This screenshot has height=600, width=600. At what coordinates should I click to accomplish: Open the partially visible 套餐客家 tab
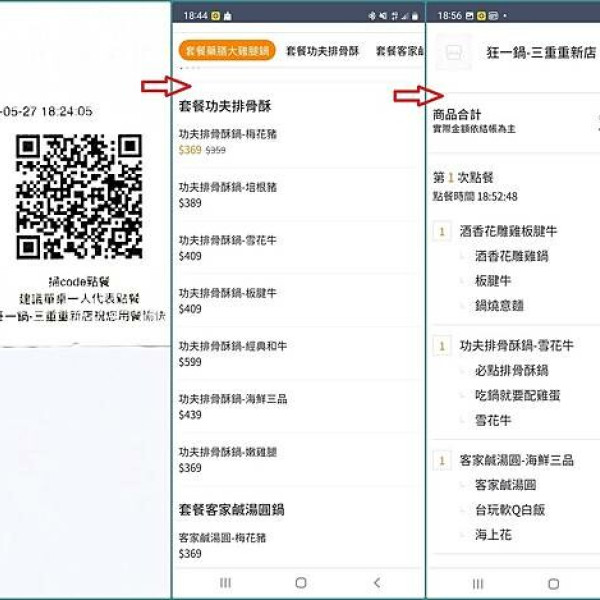point(397,50)
